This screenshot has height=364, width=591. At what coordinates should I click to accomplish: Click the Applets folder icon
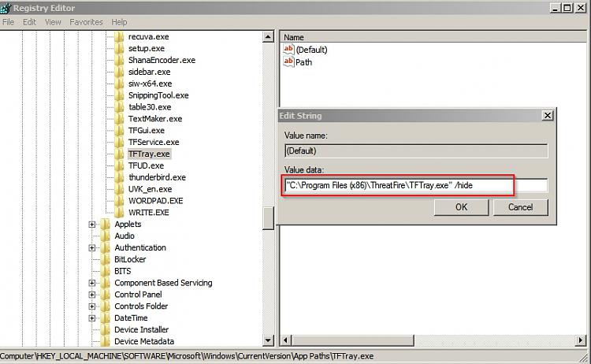106,225
